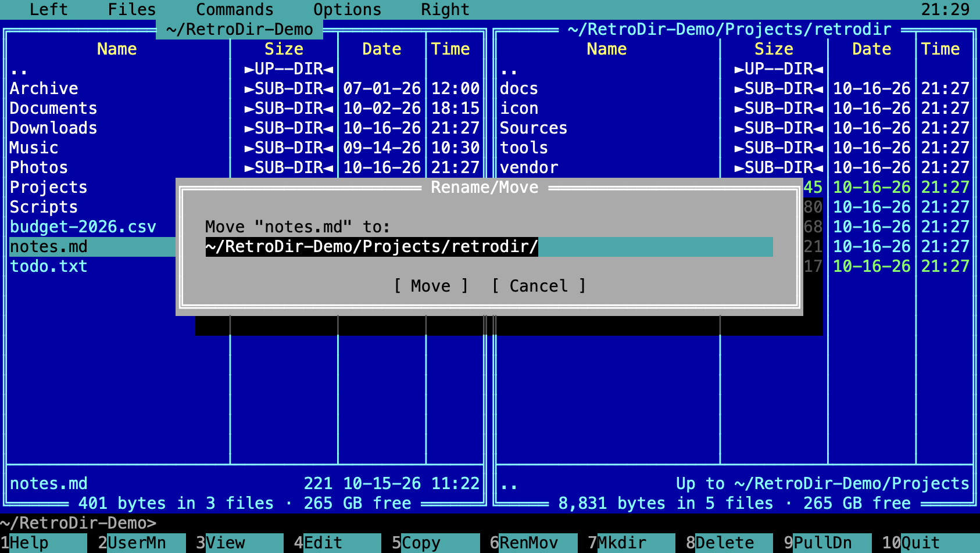Click the 6RenMov function key
The height and width of the screenshot is (553, 980).
pos(534,543)
